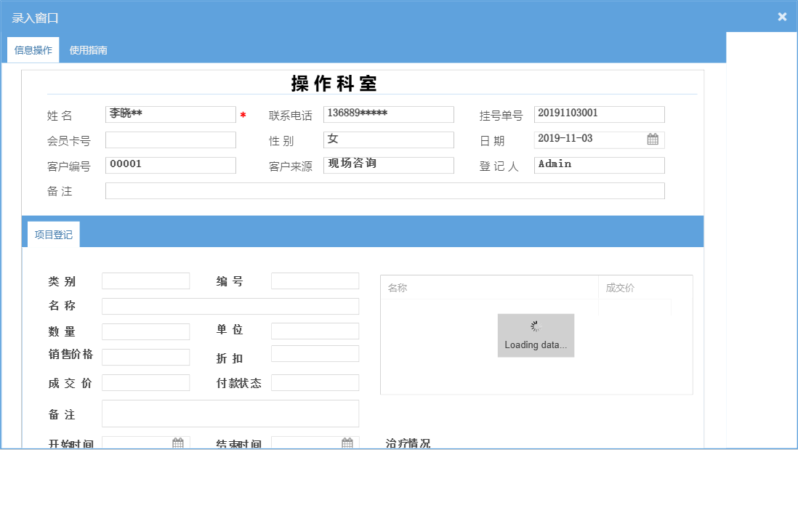Close the 录入窗口 dialog
This screenshot has height=532, width=798.
click(x=782, y=16)
